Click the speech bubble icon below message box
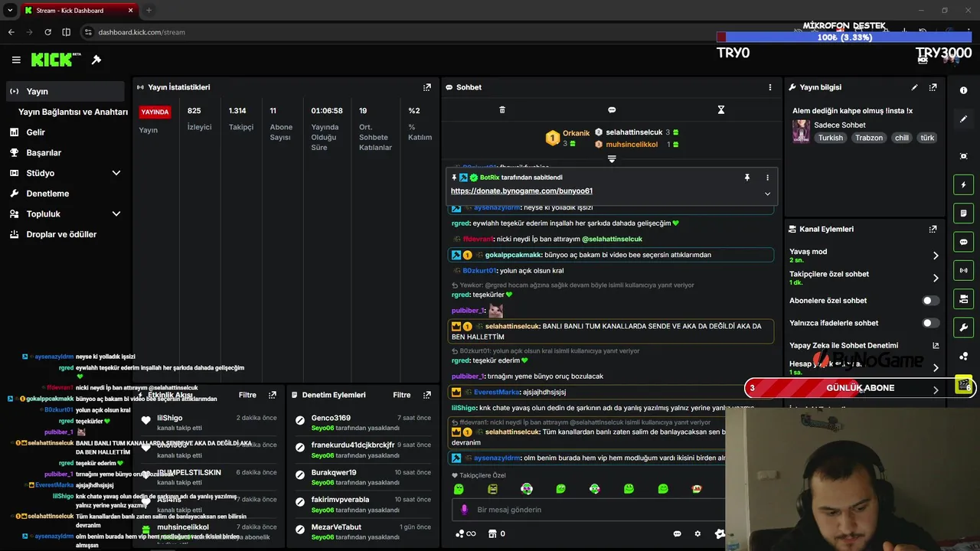 coord(677,534)
